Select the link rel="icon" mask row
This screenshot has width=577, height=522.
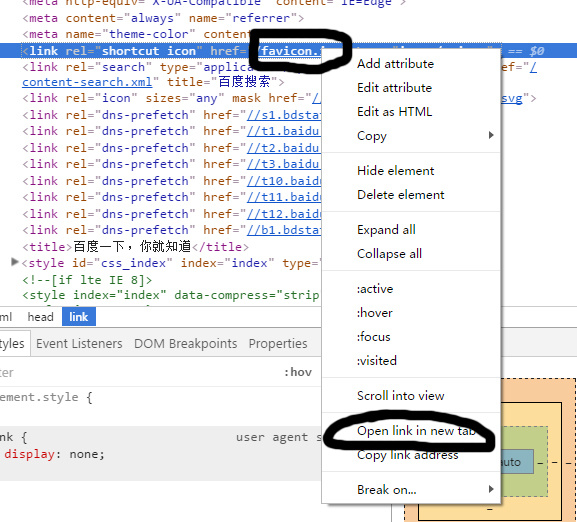171,99
